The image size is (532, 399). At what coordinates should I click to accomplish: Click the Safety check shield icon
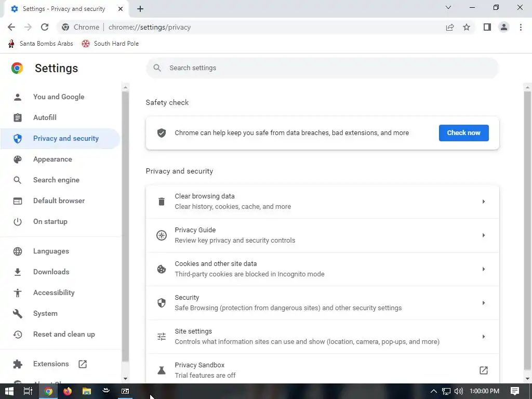coord(162,133)
